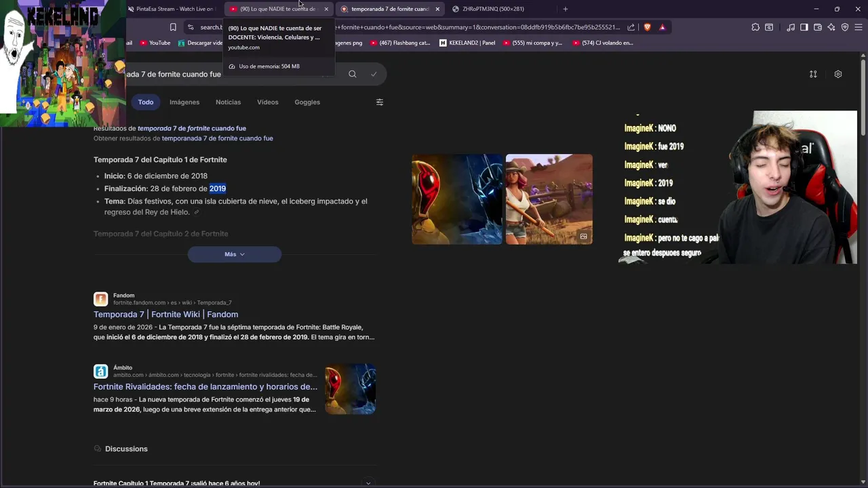
Task: Select the Noticias search tab
Action: click(228, 102)
